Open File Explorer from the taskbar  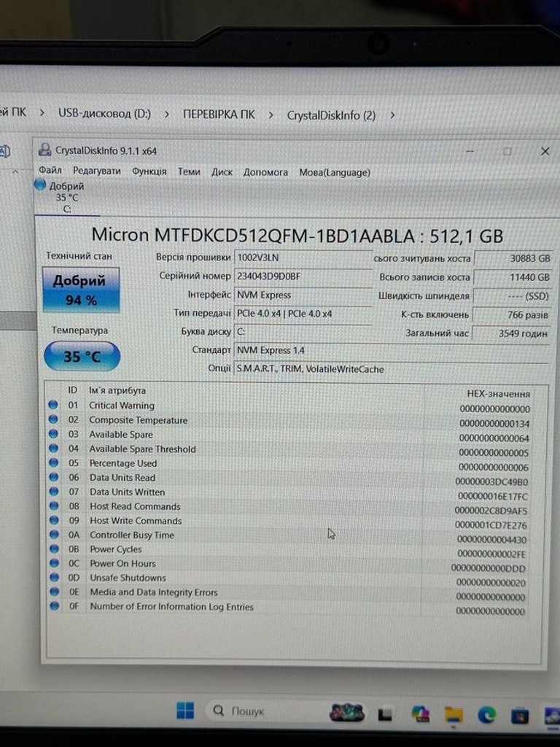point(454,715)
